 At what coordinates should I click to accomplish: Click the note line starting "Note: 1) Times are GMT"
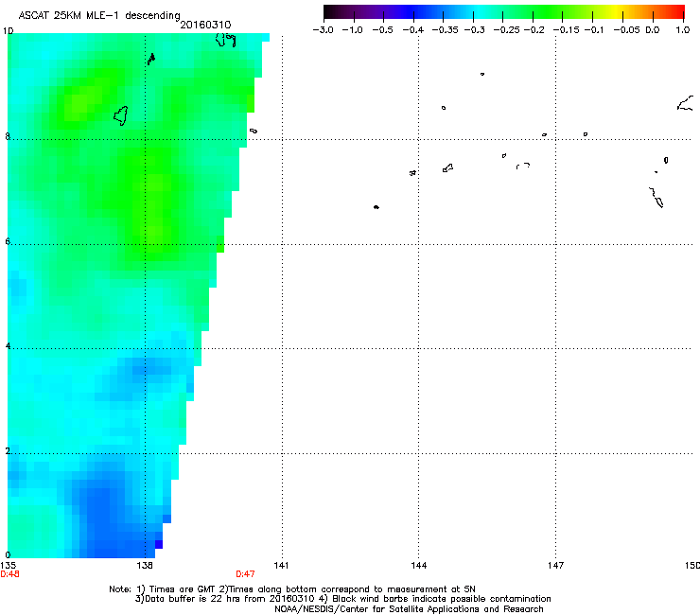tap(292, 589)
